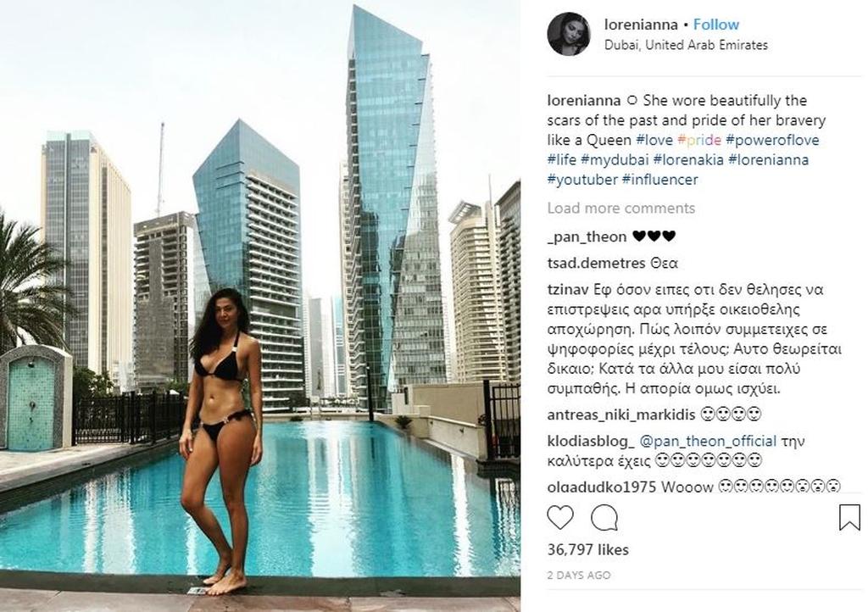Open the lorenianna username in header
Viewport: 868px width, 612px height.
pyautogui.click(x=641, y=25)
